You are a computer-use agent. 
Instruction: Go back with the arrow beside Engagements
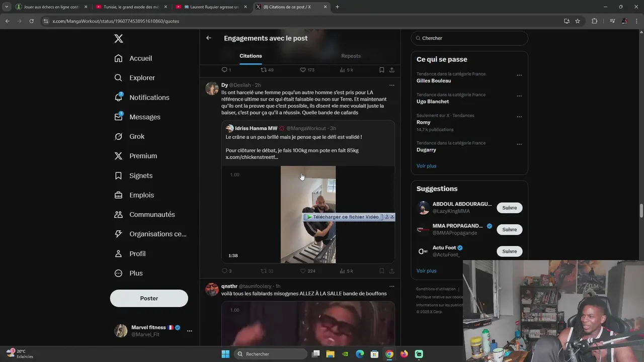pyautogui.click(x=209, y=38)
